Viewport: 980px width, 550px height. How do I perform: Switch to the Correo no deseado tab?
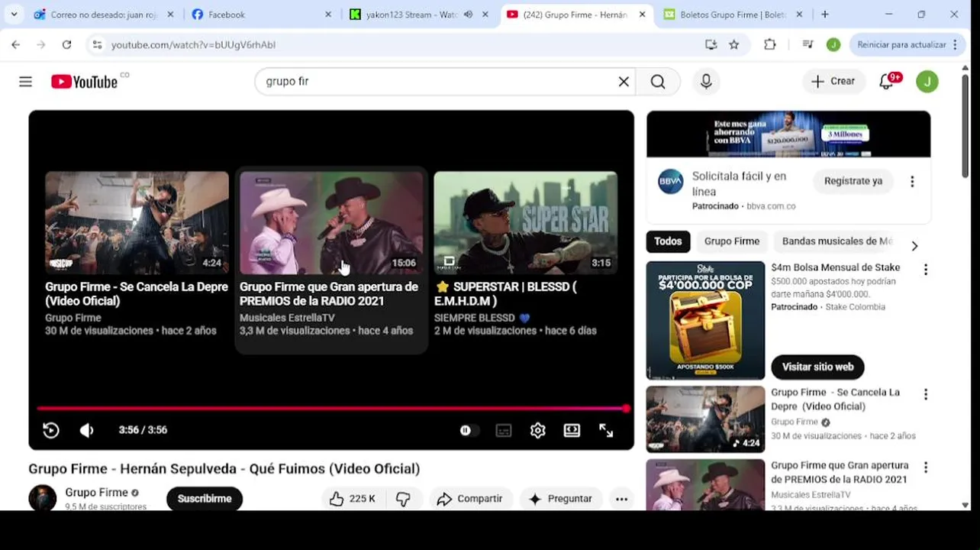pyautogui.click(x=105, y=15)
